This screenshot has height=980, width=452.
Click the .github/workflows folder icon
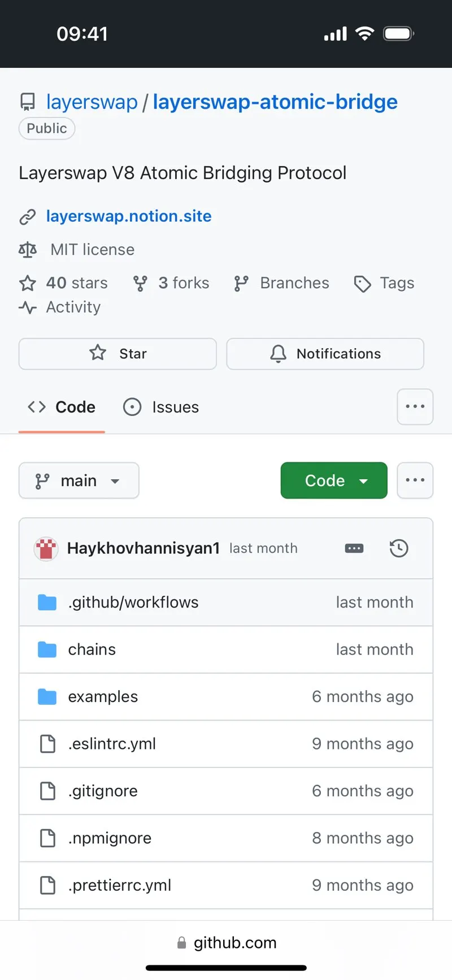click(47, 602)
